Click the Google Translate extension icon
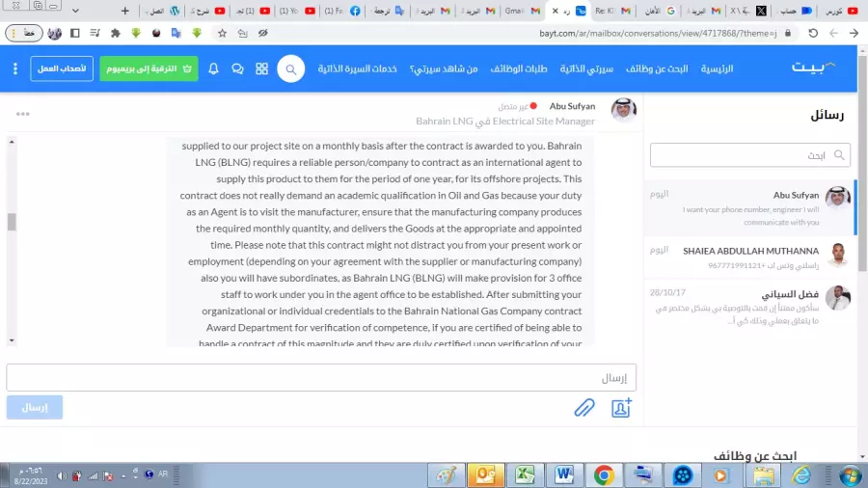The width and height of the screenshot is (868, 488). pyautogui.click(x=176, y=33)
